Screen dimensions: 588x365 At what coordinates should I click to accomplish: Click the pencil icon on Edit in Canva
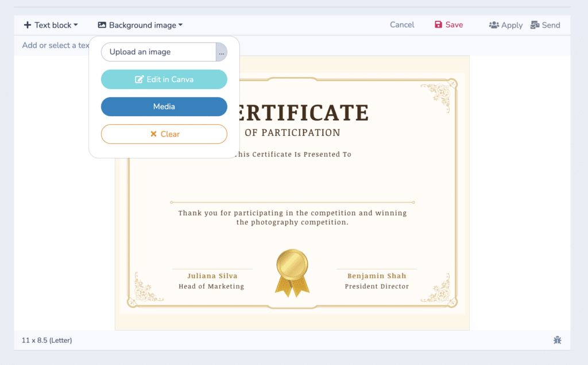(x=138, y=79)
